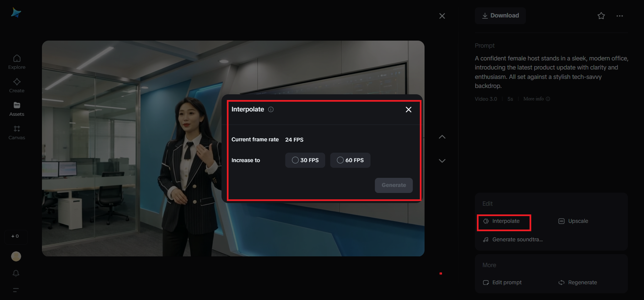The image size is (644, 300).
Task: Open Canvas from the left sidebar
Action: coord(17,133)
